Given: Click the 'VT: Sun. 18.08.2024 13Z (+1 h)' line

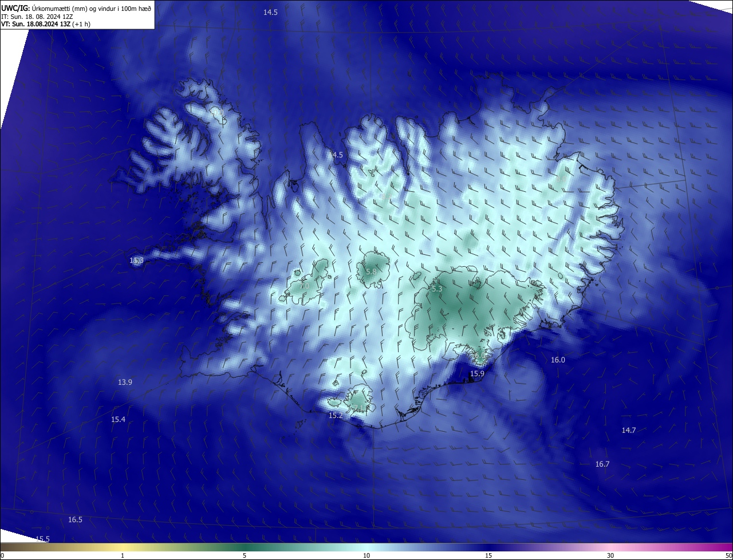Looking at the screenshot, I should [x=46, y=24].
